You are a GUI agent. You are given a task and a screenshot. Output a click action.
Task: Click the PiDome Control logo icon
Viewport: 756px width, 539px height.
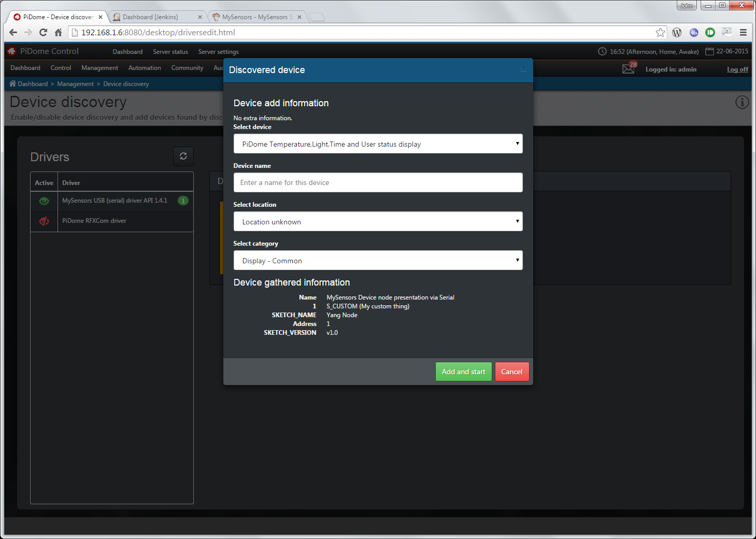(x=12, y=51)
